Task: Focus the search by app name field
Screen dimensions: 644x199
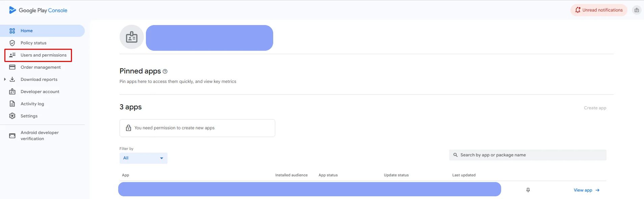Action: [528, 155]
